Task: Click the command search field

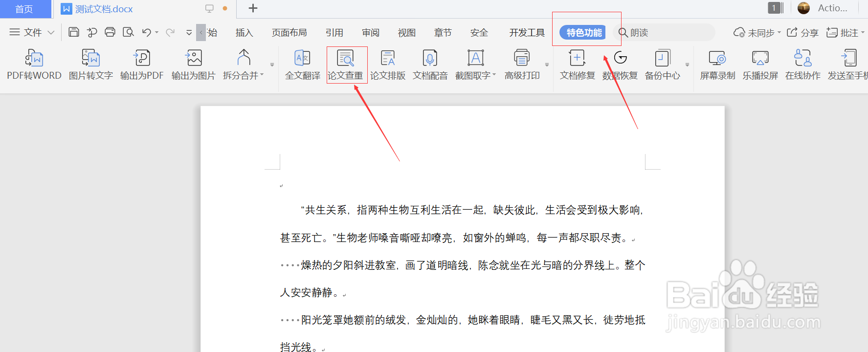Action: [664, 33]
